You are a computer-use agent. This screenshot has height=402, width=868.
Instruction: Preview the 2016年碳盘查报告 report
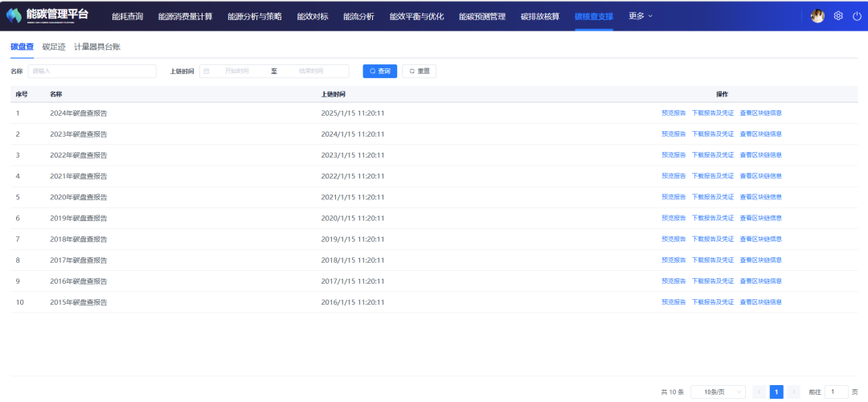[x=674, y=281]
